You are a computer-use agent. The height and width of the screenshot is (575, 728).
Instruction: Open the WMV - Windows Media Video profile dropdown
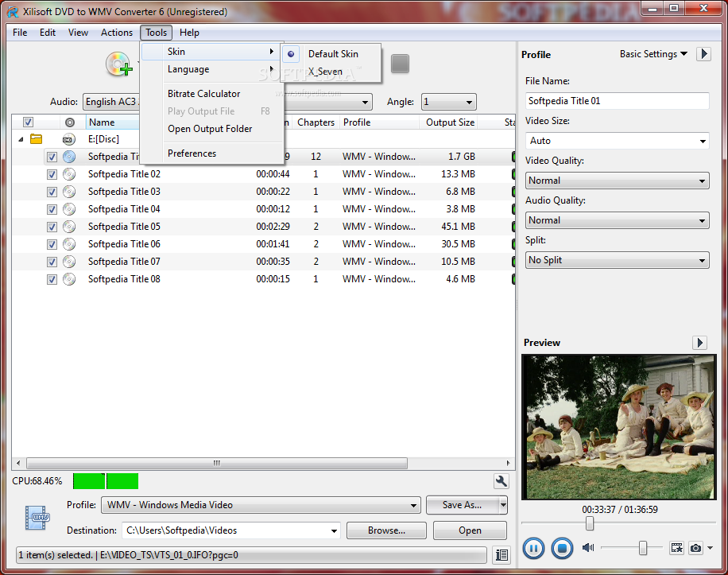(x=261, y=505)
